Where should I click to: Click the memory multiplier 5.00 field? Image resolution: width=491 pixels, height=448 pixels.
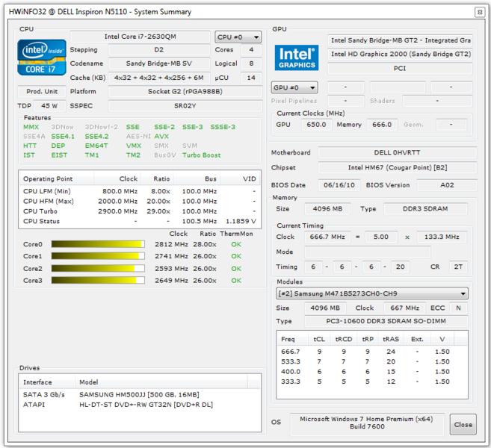tap(381, 237)
